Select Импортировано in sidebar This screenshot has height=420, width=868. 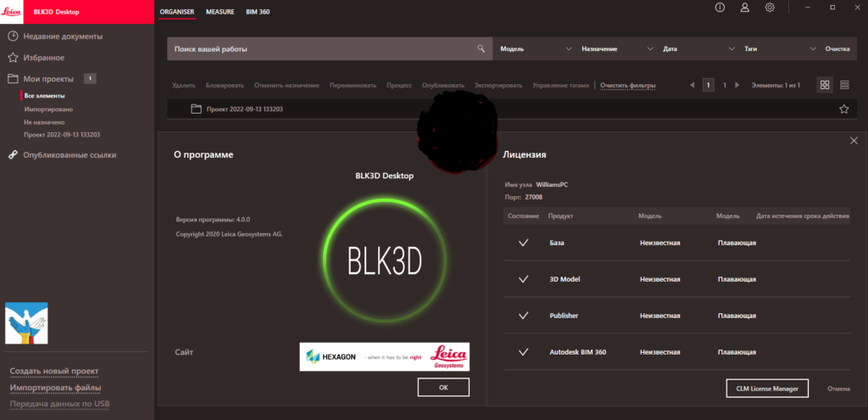tap(48, 109)
